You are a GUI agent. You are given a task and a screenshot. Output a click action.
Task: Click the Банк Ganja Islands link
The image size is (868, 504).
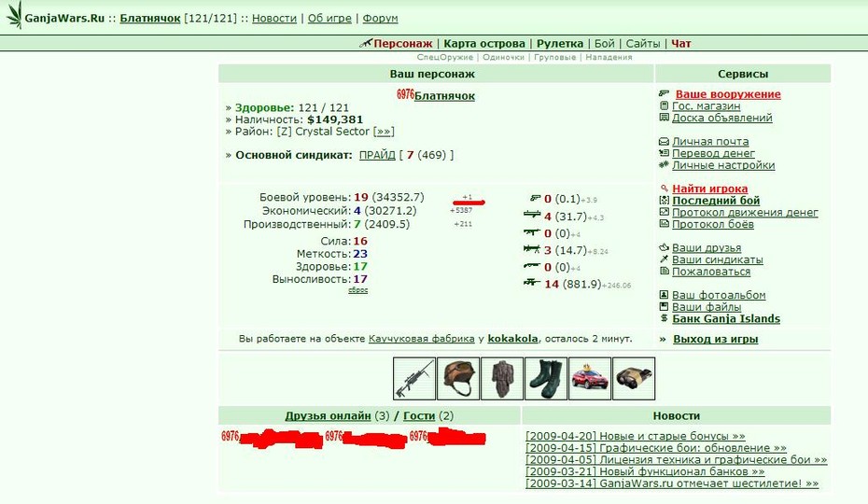coord(726,318)
